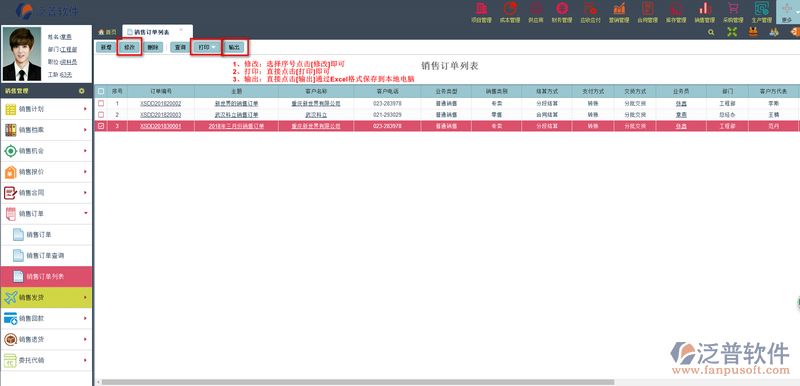Image resolution: width=800 pixels, height=386 pixels.
Task: Open the 库存管理 warehouse icon
Action: (676, 9)
